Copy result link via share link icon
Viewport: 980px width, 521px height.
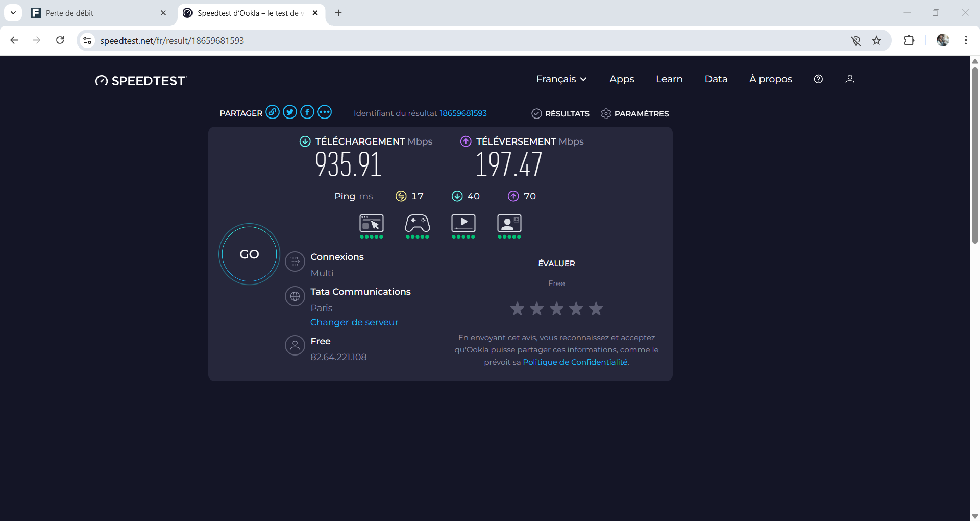pos(273,112)
